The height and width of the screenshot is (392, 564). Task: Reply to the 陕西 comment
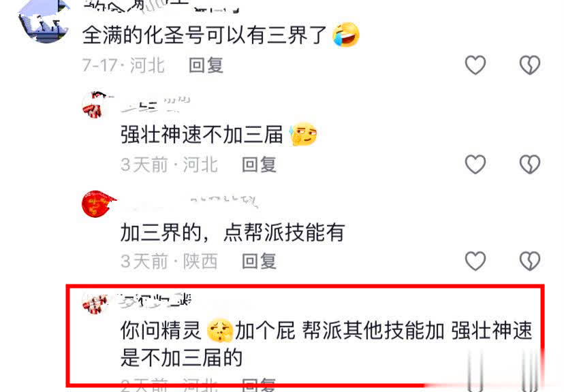(259, 261)
